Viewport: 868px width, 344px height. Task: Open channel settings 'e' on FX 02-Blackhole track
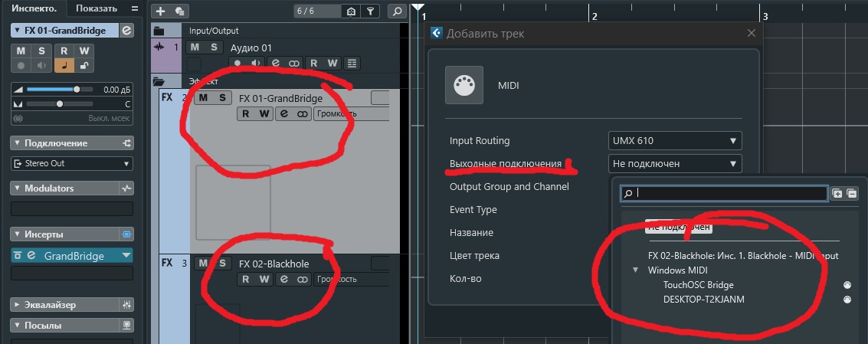[284, 279]
